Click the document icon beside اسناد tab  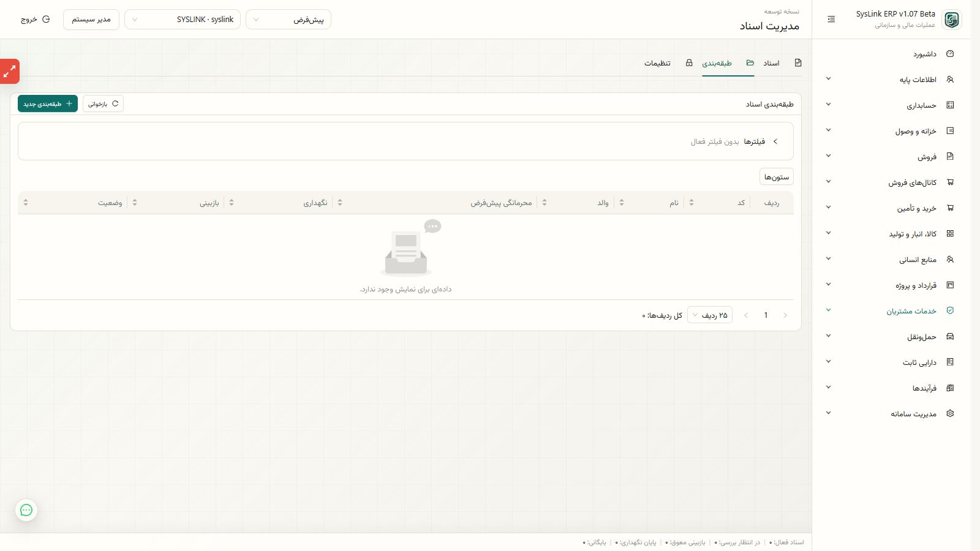[797, 63]
